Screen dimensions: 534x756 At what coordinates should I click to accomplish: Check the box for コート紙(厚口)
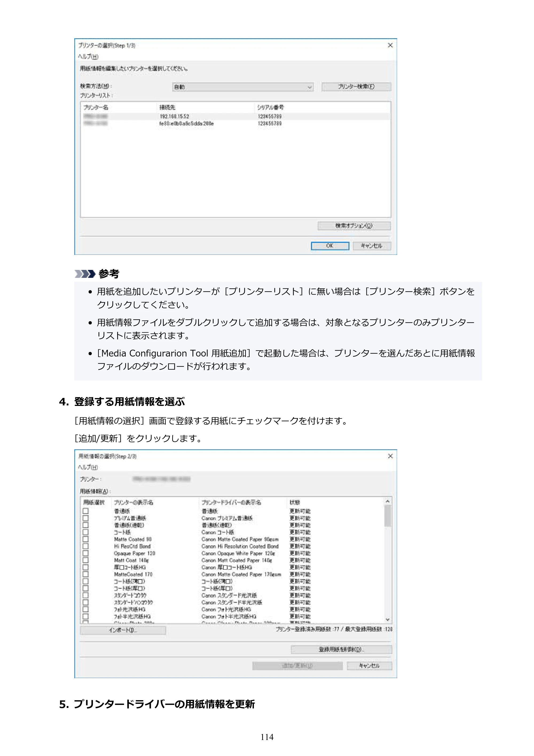click(x=85, y=588)
